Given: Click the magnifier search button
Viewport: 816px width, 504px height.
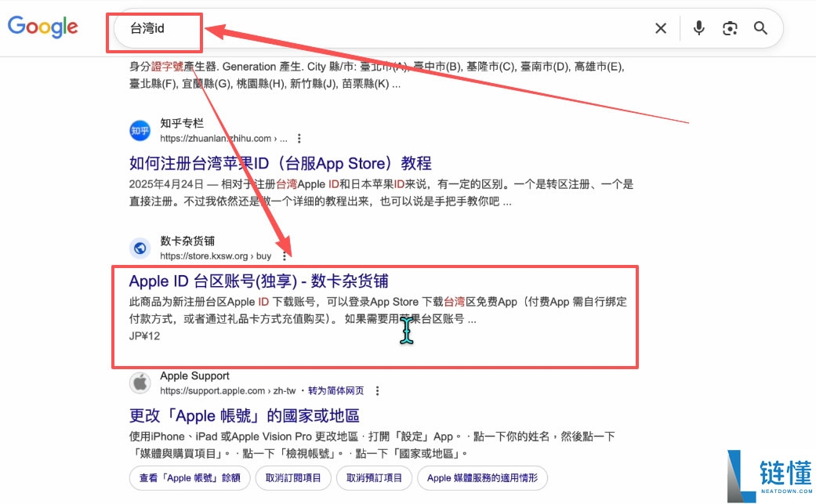Looking at the screenshot, I should pyautogui.click(x=760, y=28).
